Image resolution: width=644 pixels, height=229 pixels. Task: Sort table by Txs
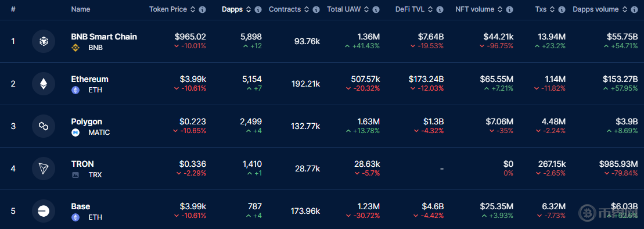(x=552, y=9)
